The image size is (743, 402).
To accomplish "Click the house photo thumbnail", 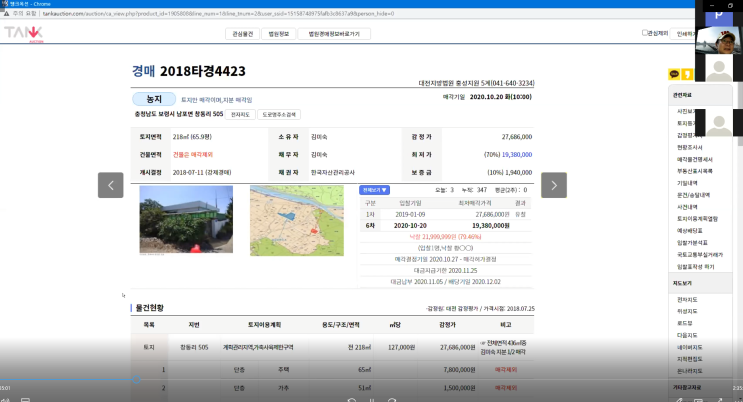I will (186, 219).
